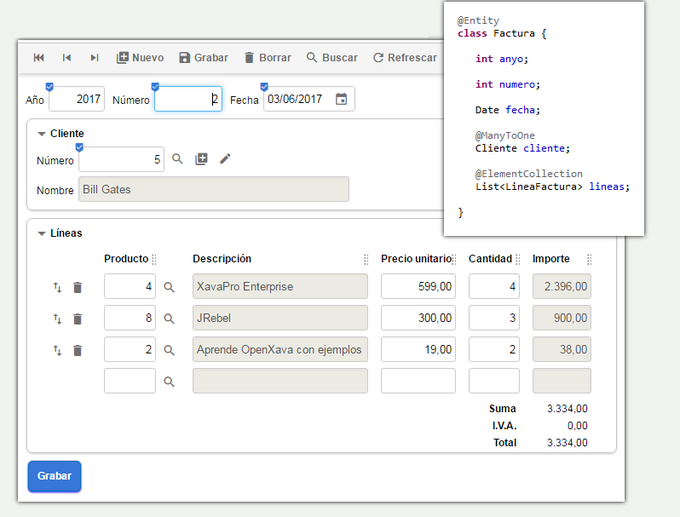Grab the Descripción column resize handle

point(366,259)
